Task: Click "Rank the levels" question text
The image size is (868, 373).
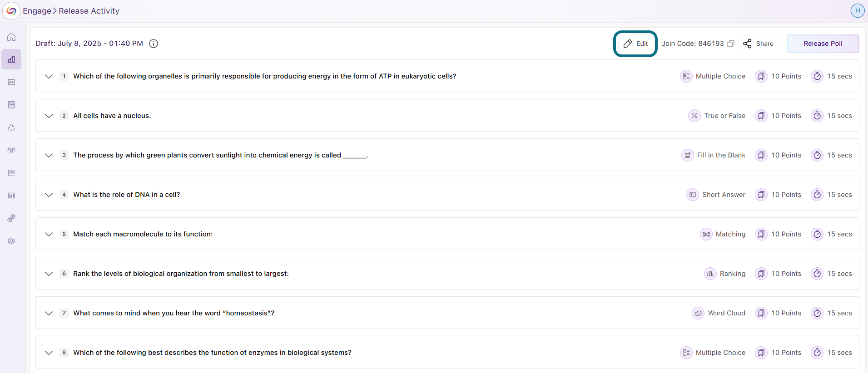Action: point(181,274)
